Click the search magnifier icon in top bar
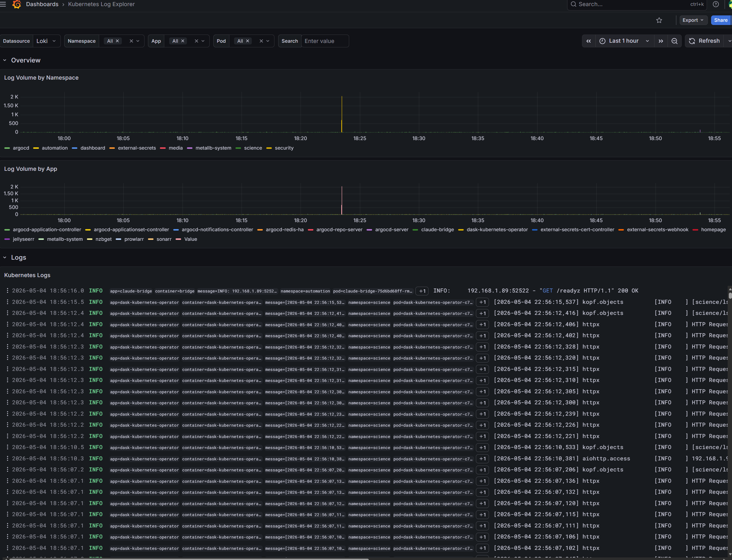The height and width of the screenshot is (560, 732). (574, 4)
